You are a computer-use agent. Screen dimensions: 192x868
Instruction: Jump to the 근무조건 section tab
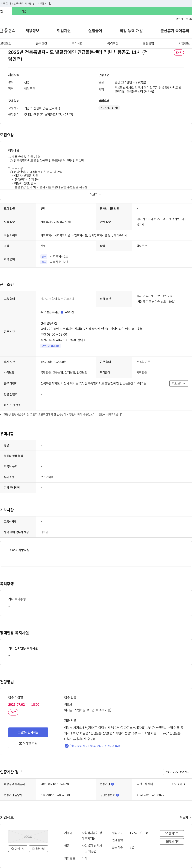coord(42,44)
